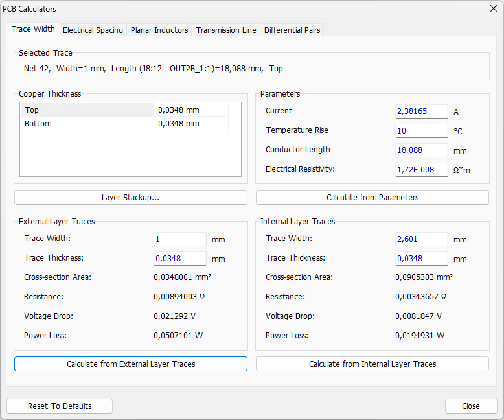
Task: Open the Electrical Spacing tab
Action: tap(93, 30)
